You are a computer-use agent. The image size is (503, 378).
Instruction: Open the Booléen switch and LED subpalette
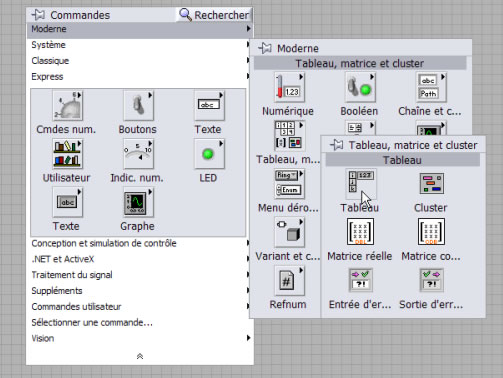coord(360,87)
